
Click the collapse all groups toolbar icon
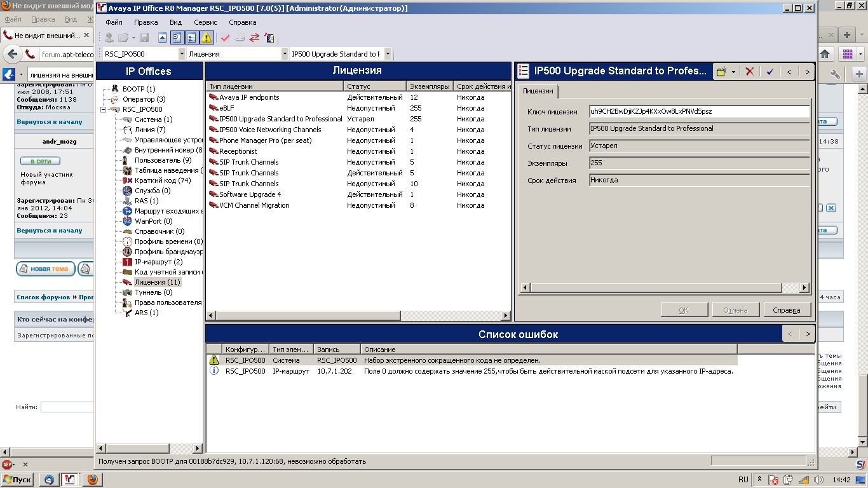point(163,37)
